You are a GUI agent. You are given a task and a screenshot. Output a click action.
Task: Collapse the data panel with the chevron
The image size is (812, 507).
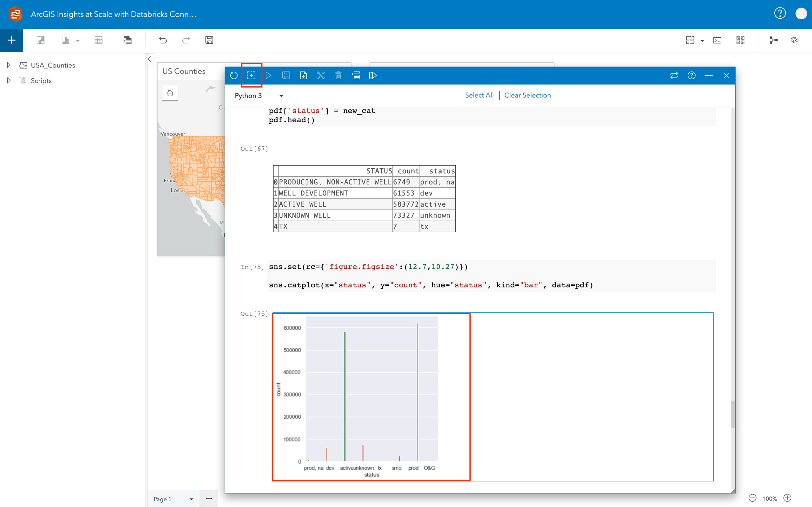coord(149,59)
